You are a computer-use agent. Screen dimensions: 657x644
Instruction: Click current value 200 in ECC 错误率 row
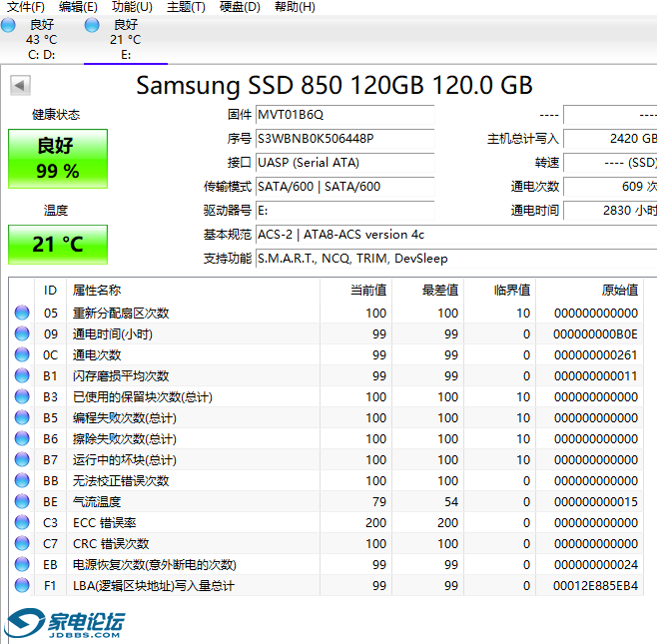[375, 522]
